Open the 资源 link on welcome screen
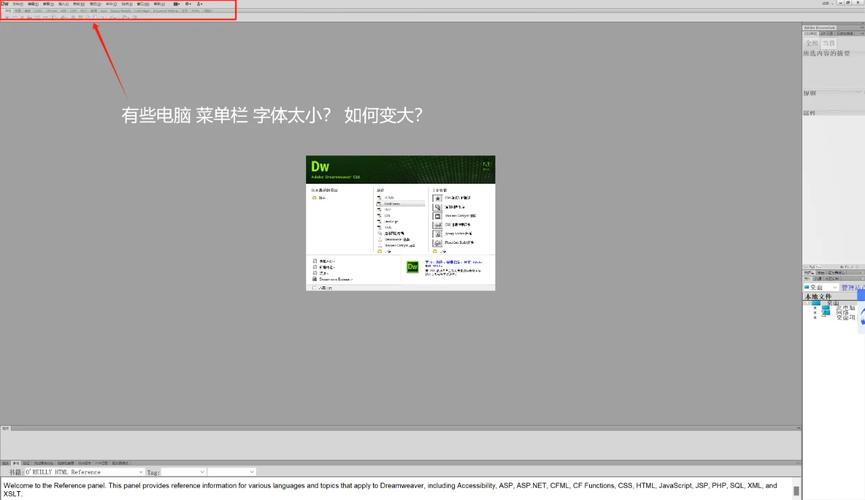 point(324,273)
